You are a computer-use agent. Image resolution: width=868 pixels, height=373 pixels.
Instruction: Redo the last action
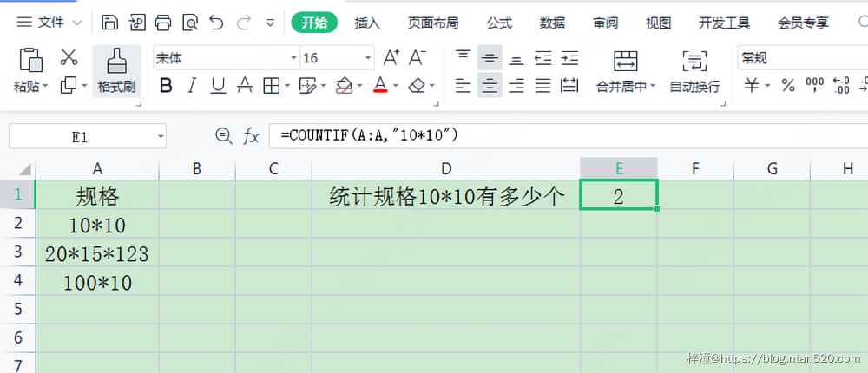[244, 23]
